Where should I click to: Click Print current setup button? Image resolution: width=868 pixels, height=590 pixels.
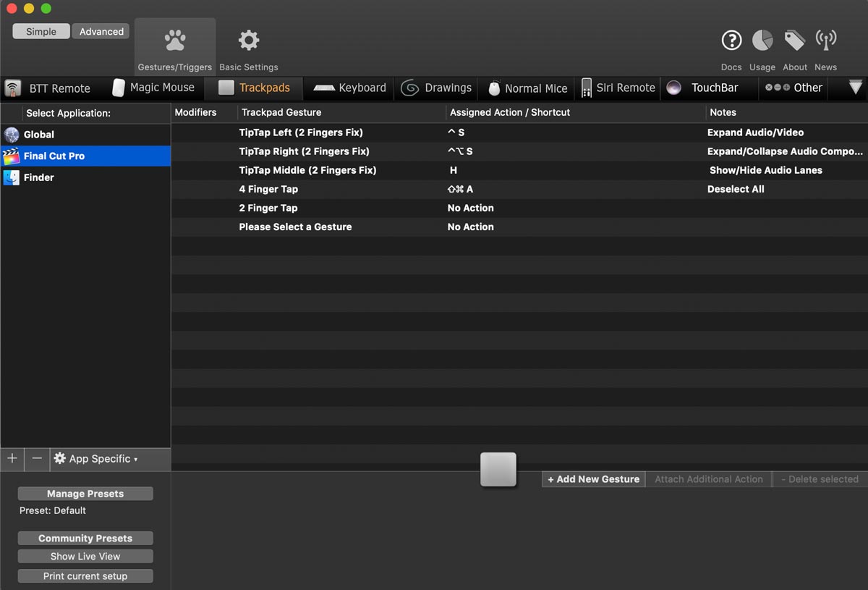point(85,576)
